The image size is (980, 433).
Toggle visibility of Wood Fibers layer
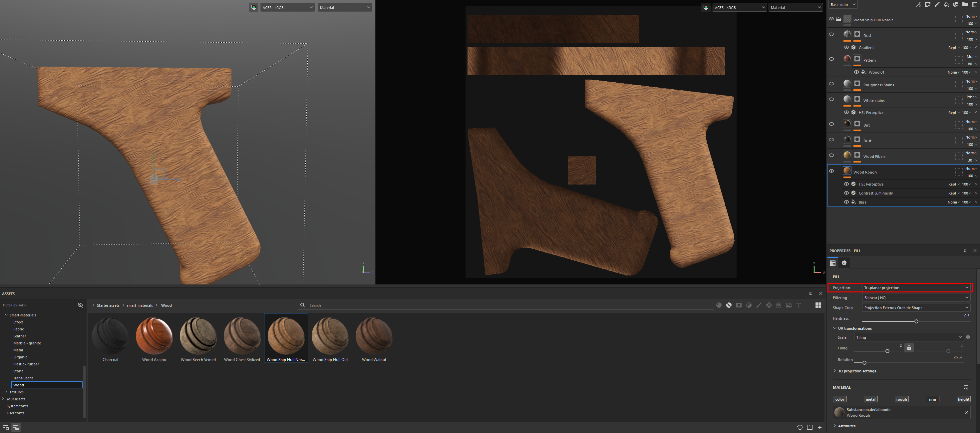831,155
